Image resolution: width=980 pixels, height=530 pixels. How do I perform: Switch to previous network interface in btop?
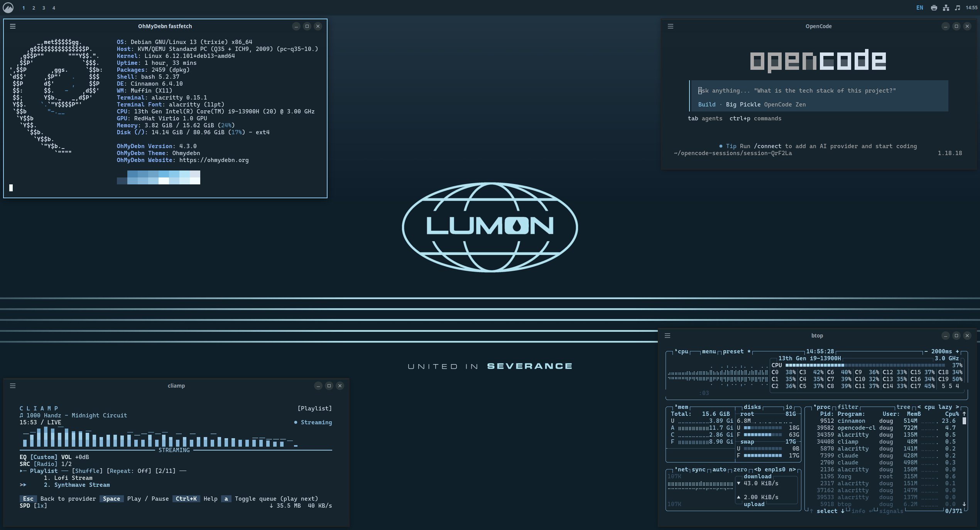(x=757, y=469)
